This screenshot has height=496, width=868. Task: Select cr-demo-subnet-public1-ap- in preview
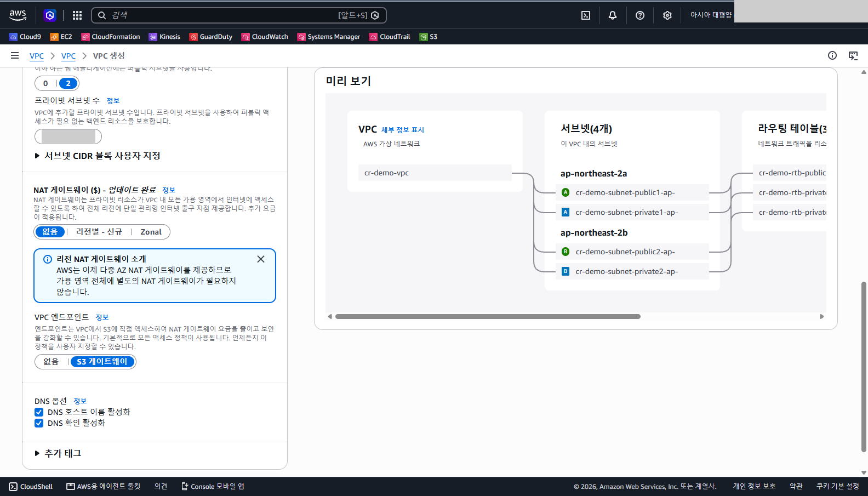(x=632, y=192)
